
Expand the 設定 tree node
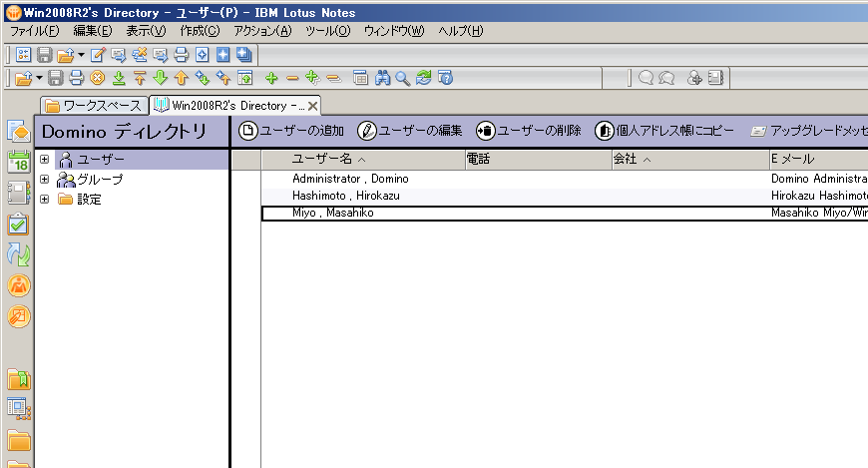[x=45, y=200]
